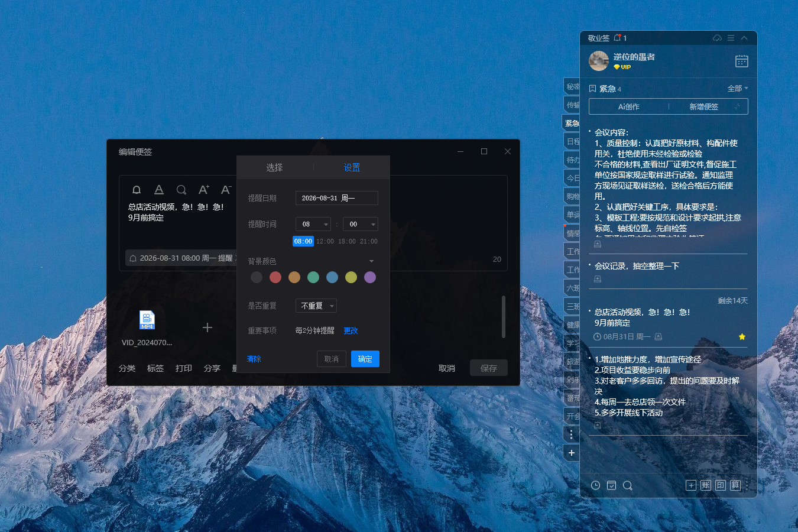Decrease font size with A- icon

[226, 190]
